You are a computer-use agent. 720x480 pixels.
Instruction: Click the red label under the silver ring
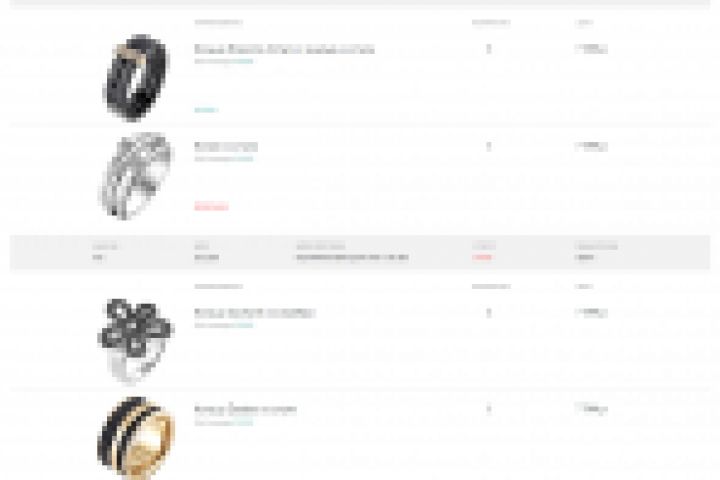pos(211,206)
